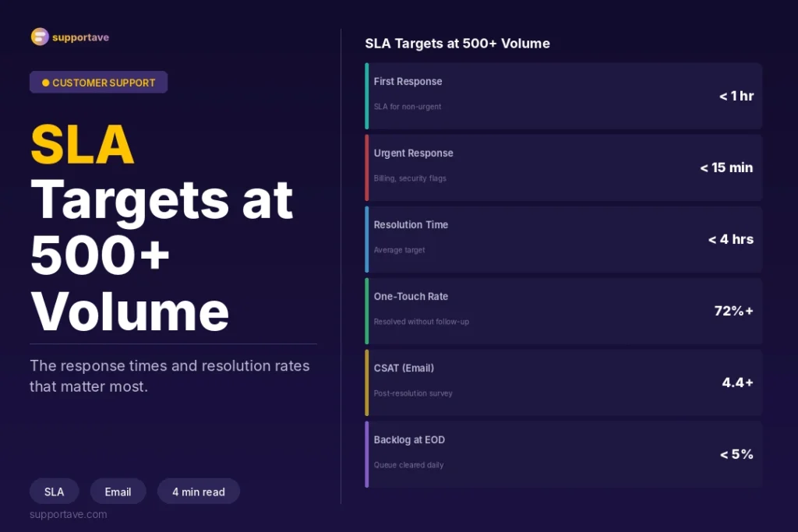
Task: Select the CSAT (Email) label
Action: tap(404, 368)
